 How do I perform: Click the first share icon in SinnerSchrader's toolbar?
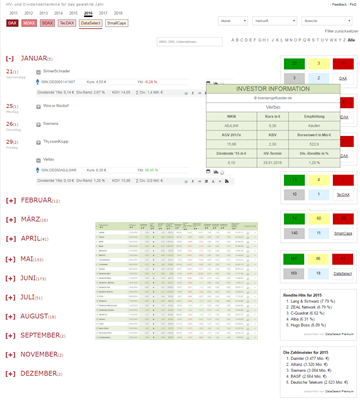pyautogui.click(x=186, y=93)
